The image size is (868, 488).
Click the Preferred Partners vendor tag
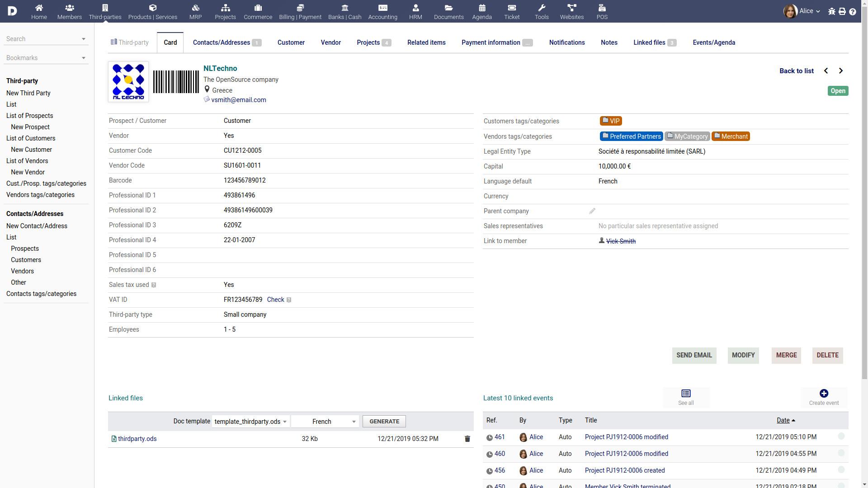631,136
